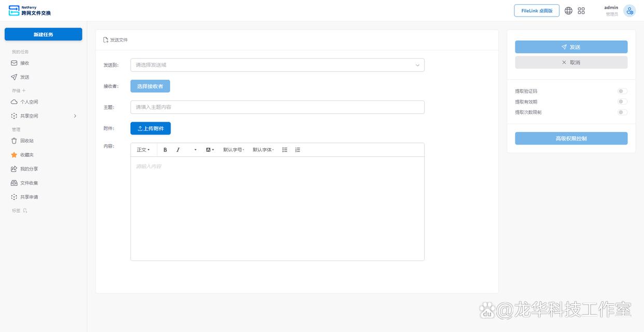Click the 新建任务 button
This screenshot has width=644, height=332.
point(44,34)
